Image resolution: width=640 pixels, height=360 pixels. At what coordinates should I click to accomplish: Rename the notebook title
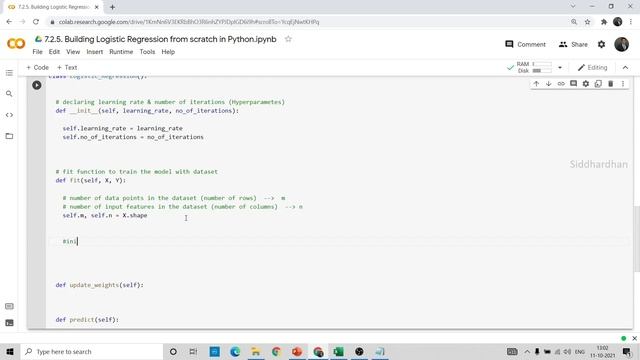160,39
